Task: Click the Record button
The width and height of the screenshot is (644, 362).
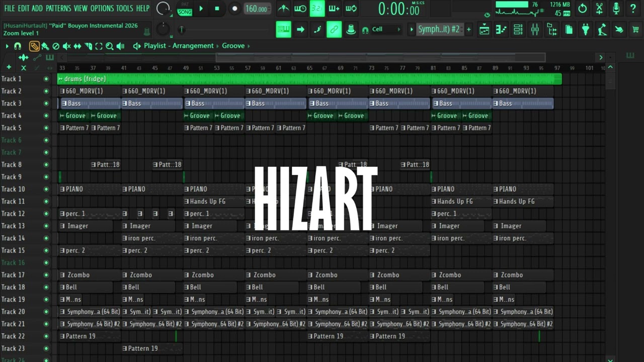Action: pyautogui.click(x=234, y=9)
